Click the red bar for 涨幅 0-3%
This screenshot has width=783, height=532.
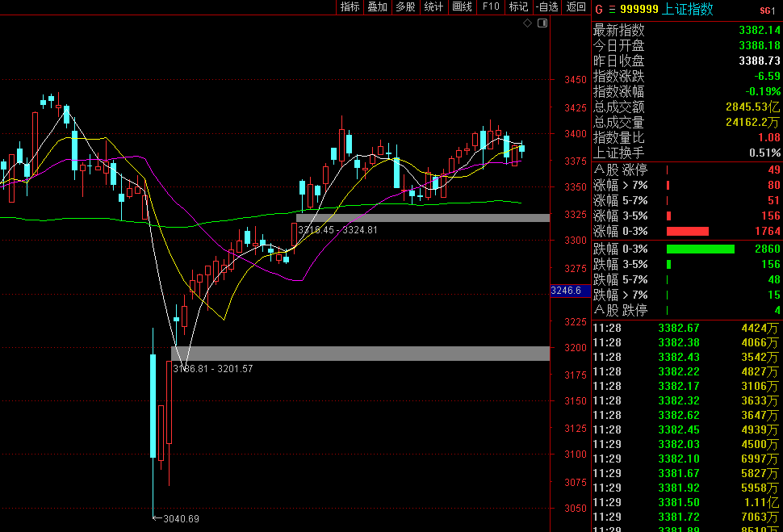688,231
